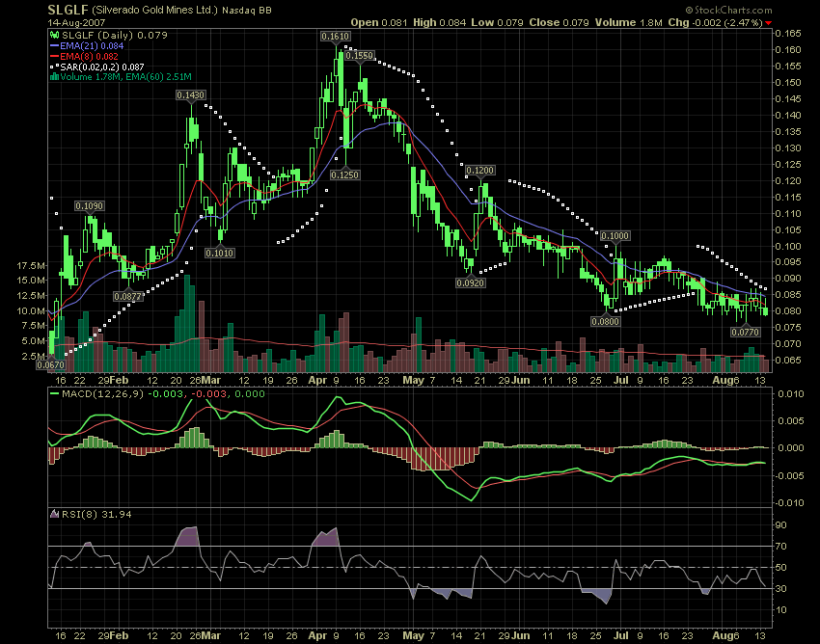Click the 0.0877 low price label
820x644 pixels.
pos(128,297)
